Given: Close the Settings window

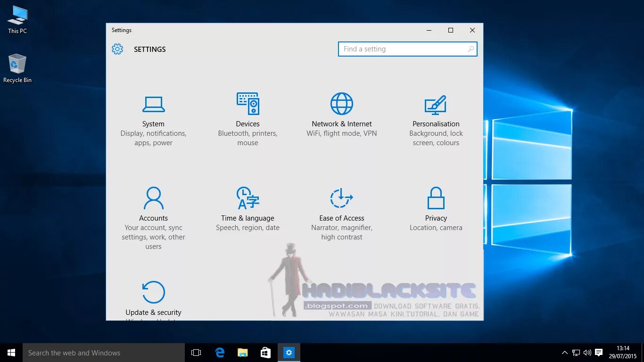Looking at the screenshot, I should coord(472,30).
